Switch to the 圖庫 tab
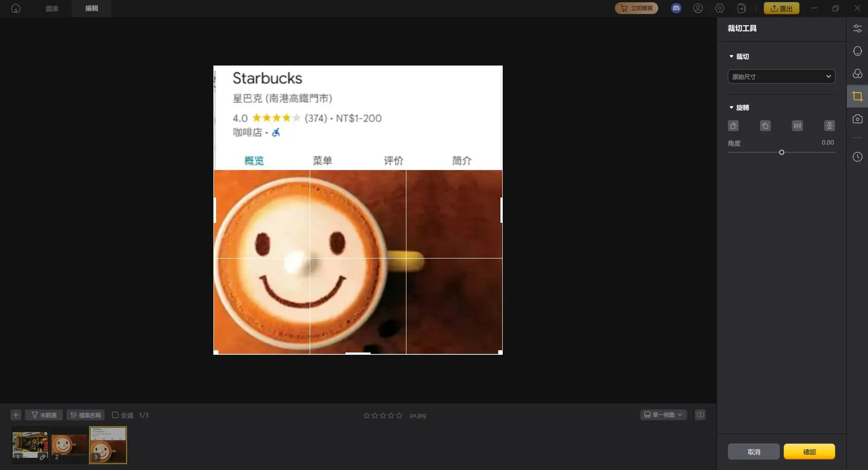 pos(52,8)
